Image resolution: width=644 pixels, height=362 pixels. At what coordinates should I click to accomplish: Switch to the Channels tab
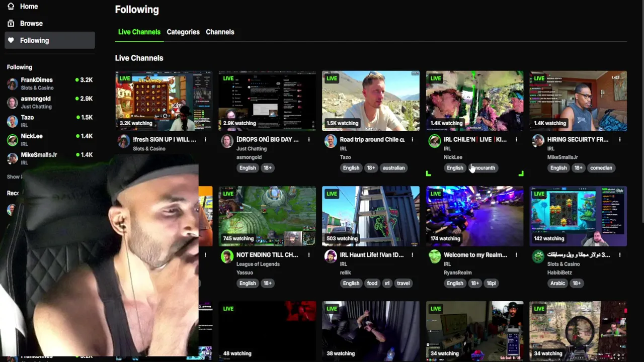(x=220, y=32)
